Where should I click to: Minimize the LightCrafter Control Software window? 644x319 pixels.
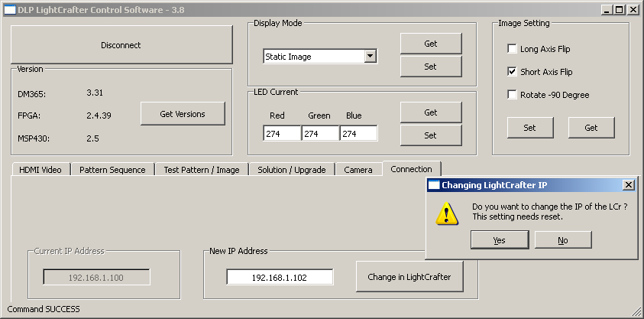[x=607, y=10]
